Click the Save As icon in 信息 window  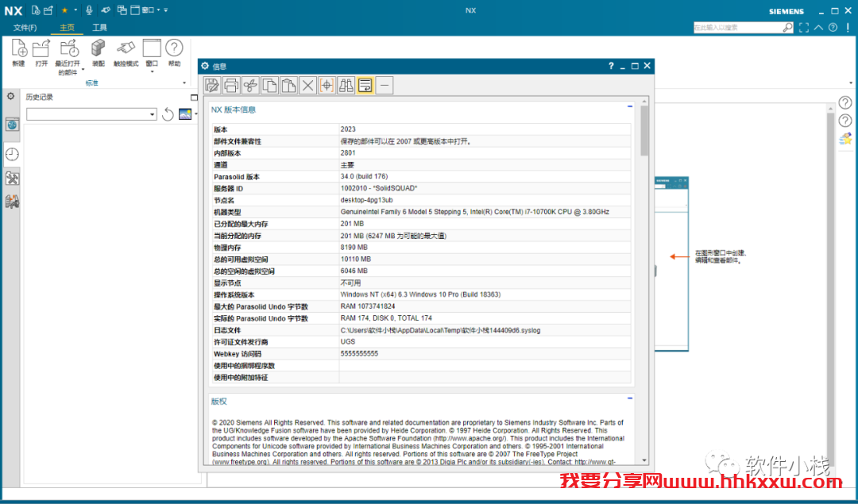pos(212,85)
